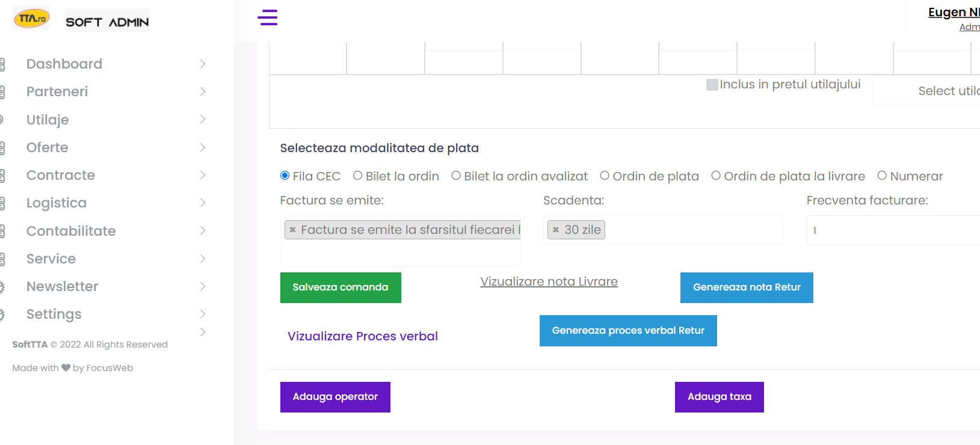
Task: Click the Soft Admin logo image
Action: tap(107, 21)
